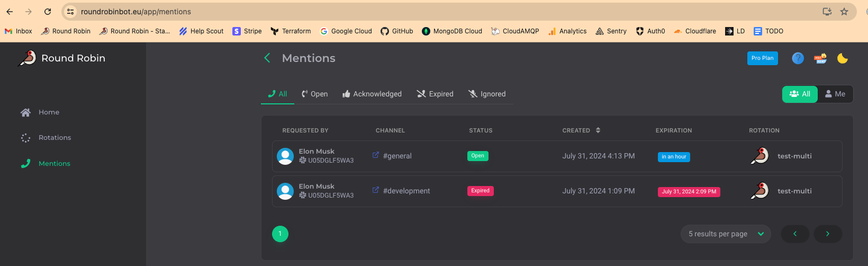The image size is (868, 266).
Task: Open site information icon in address bar
Action: point(70,12)
